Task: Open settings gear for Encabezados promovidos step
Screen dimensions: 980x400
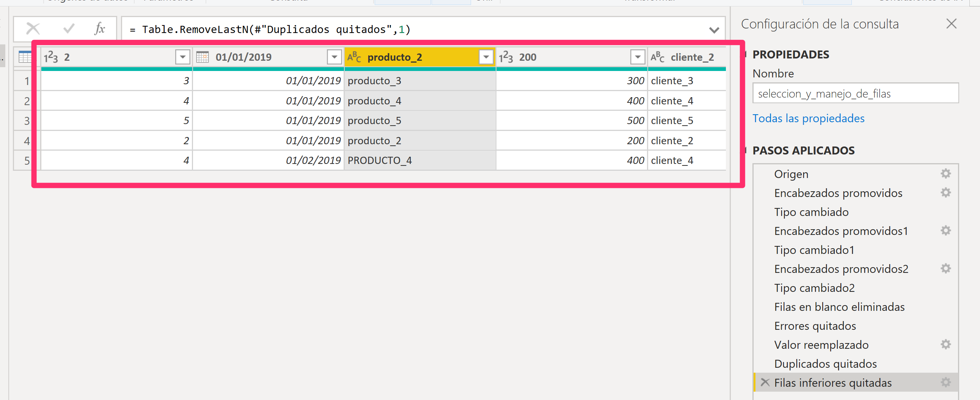Action: click(x=945, y=192)
